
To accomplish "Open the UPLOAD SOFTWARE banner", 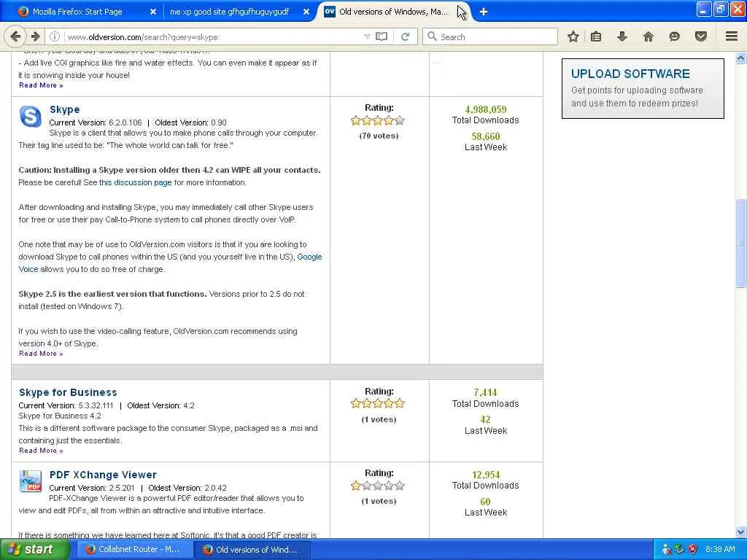I will [x=643, y=88].
